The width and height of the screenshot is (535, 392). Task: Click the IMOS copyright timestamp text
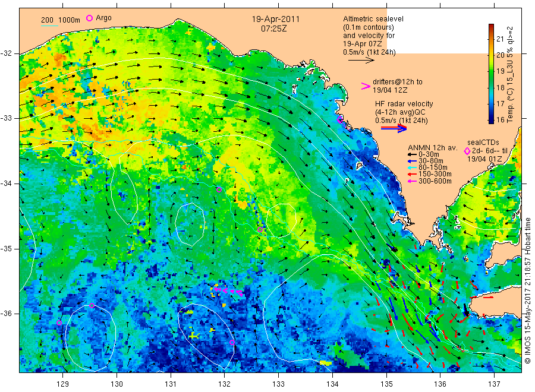click(x=527, y=291)
